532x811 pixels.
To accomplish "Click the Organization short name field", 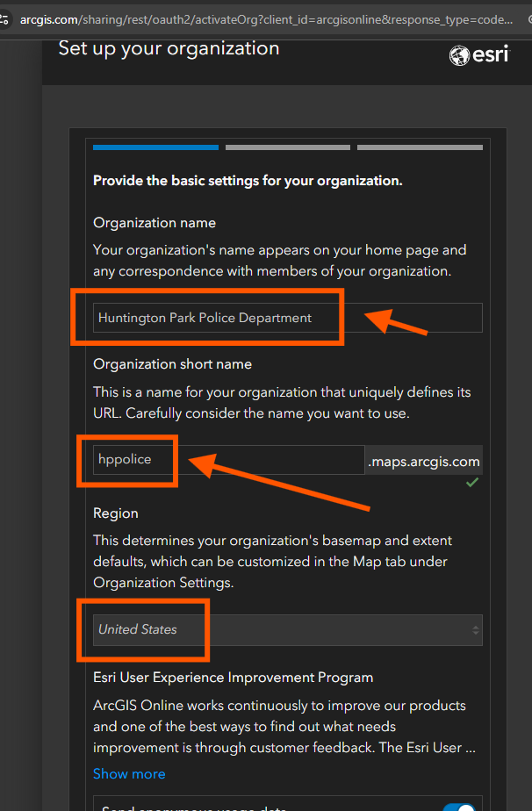I will tap(229, 459).
